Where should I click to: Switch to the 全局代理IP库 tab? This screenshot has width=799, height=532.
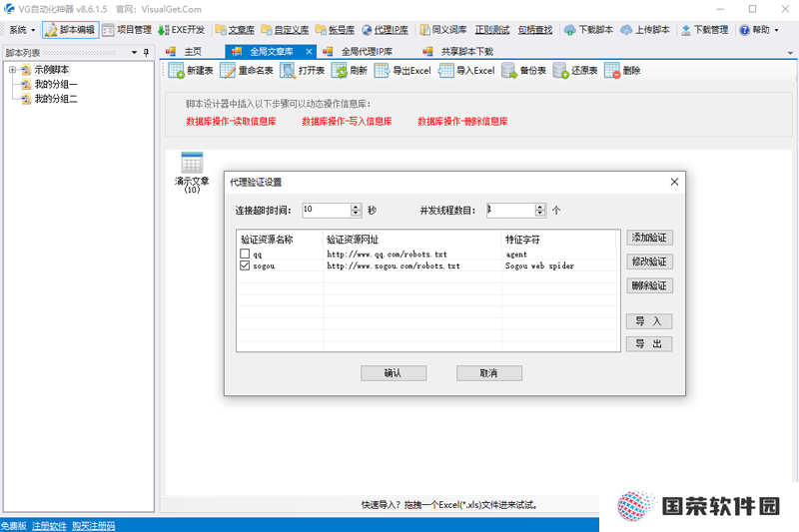point(367,52)
